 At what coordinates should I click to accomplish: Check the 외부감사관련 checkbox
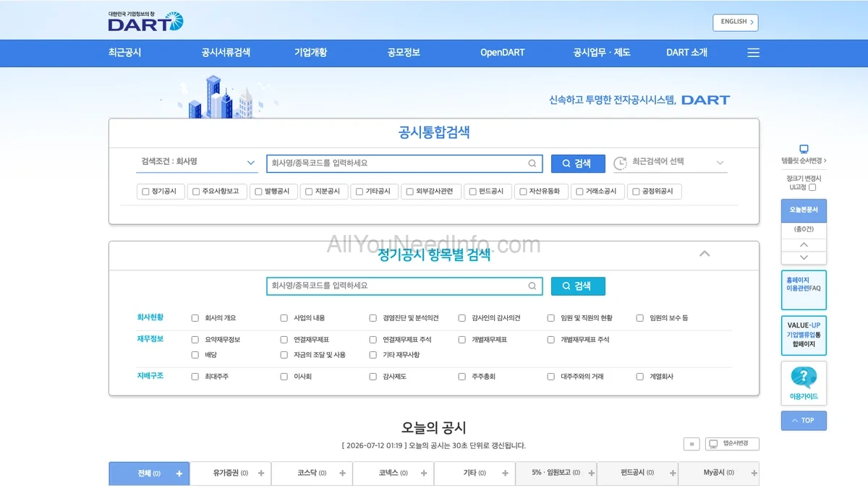pos(409,192)
